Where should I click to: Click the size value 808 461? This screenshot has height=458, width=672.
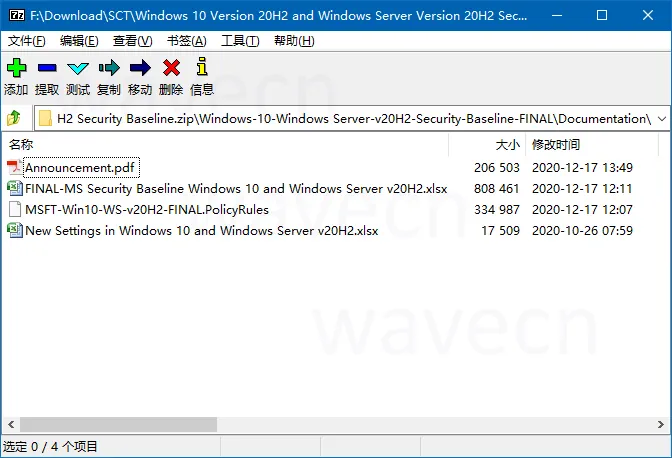[x=497, y=189]
